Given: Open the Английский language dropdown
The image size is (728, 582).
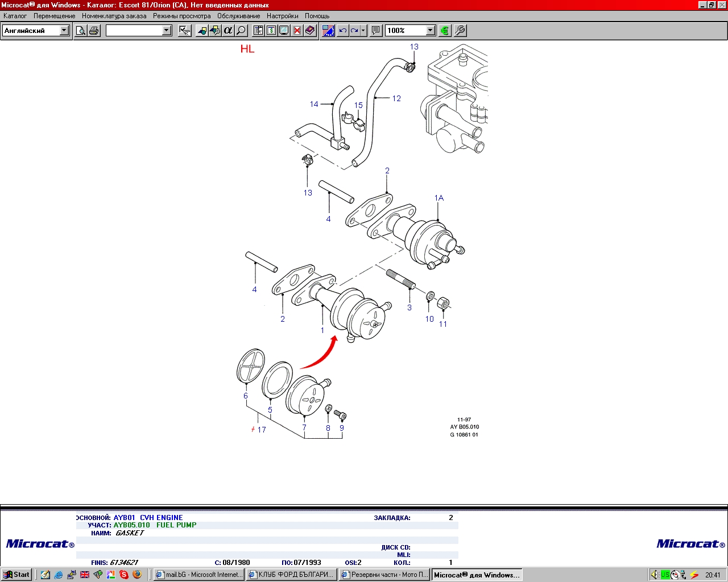Looking at the screenshot, I should click(x=64, y=31).
